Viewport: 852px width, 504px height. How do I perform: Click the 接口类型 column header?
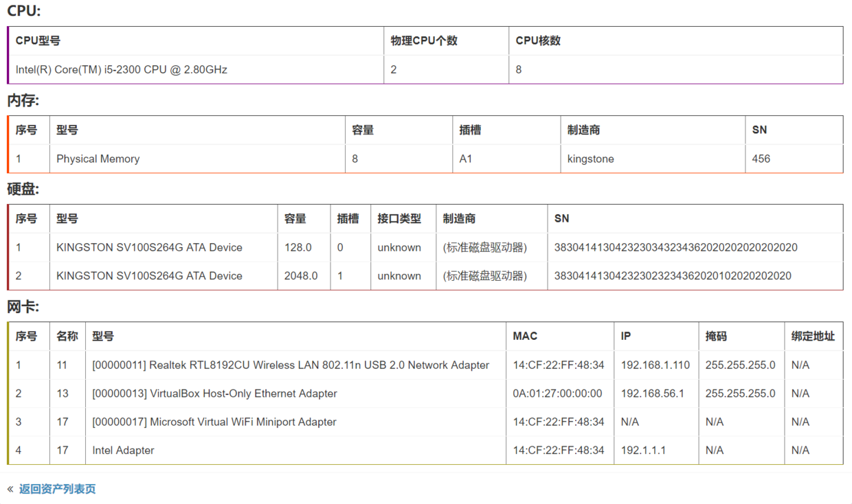pos(399,218)
